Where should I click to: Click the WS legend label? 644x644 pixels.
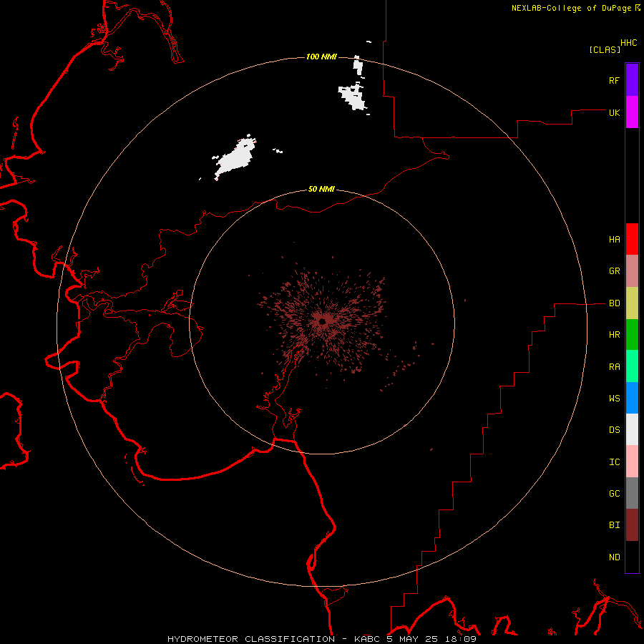[615, 398]
